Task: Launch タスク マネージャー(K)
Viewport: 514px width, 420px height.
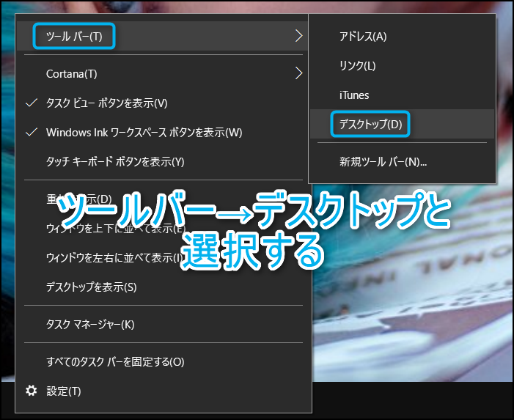Action: tap(90, 324)
